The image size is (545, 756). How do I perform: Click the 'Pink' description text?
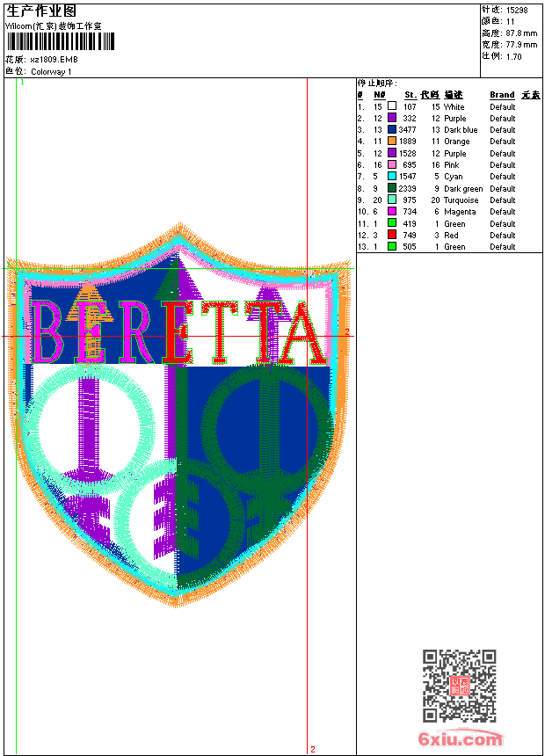click(452, 165)
